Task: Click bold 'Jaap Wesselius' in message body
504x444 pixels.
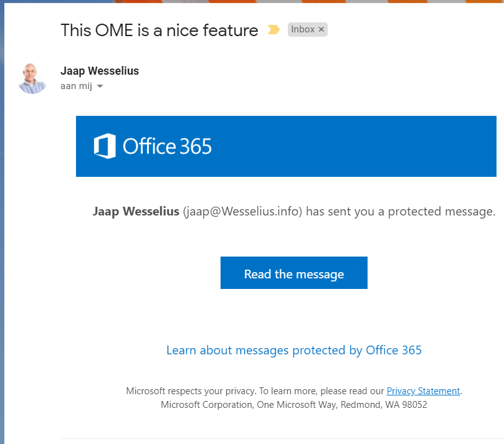Action: click(x=136, y=211)
